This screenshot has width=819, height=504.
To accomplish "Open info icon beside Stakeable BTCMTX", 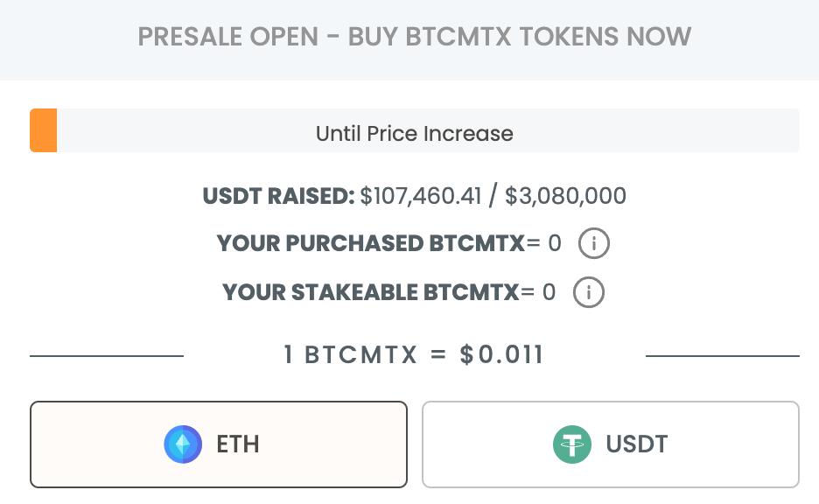I will (589, 292).
